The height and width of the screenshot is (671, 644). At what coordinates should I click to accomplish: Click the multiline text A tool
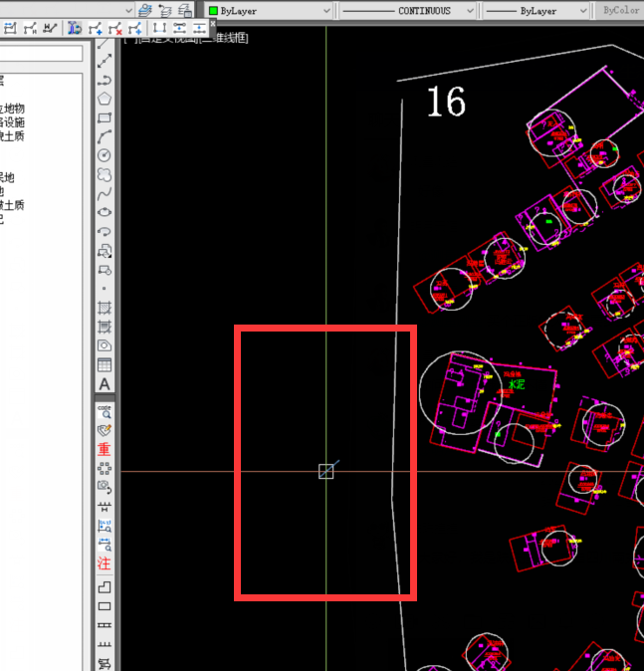coord(105,383)
